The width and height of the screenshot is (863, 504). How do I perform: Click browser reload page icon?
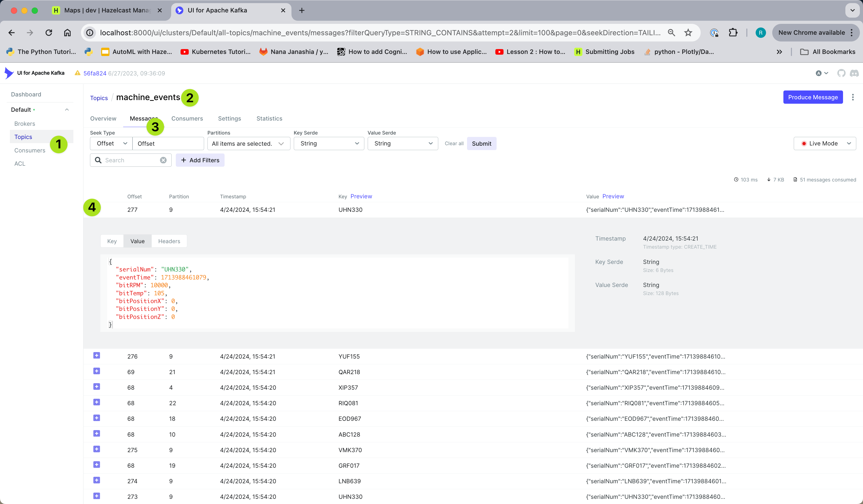coord(49,32)
